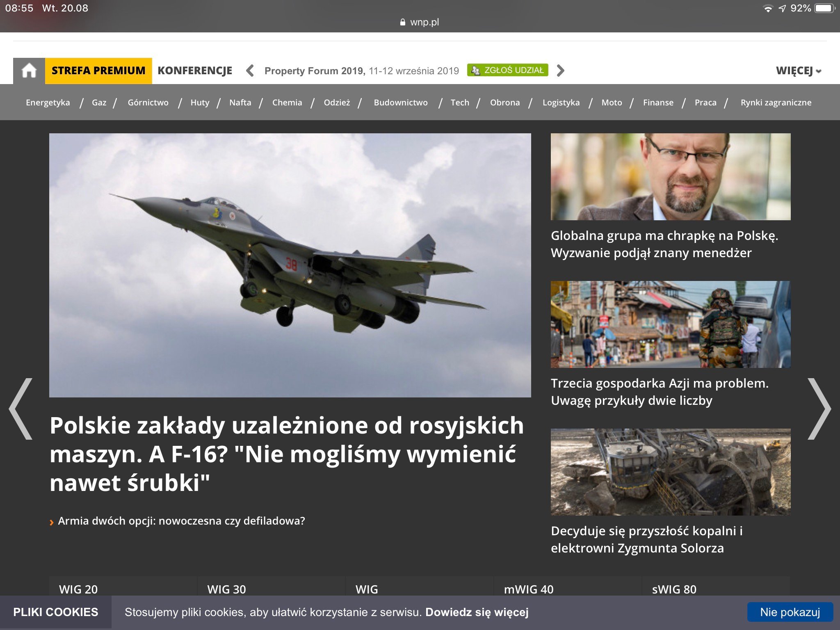This screenshot has height=630, width=840.
Task: Read headline about Polskie zakłady uzależnione
Action: pos(287,454)
